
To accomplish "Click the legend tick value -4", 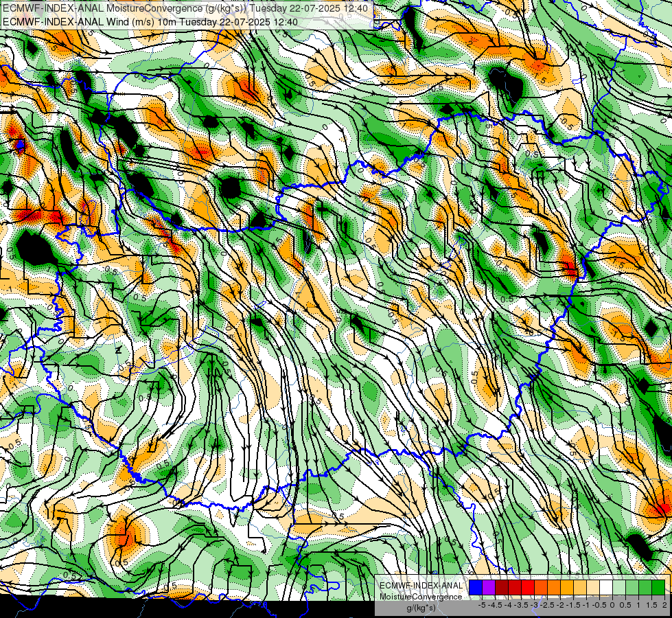I will point(508,605).
